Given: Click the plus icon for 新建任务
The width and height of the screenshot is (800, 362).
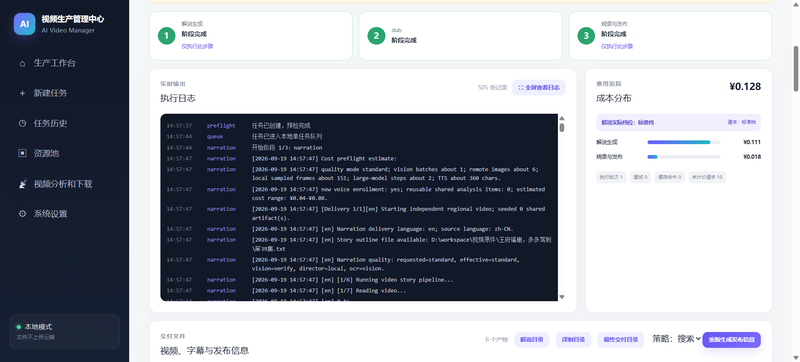Looking at the screenshot, I should click(x=22, y=93).
